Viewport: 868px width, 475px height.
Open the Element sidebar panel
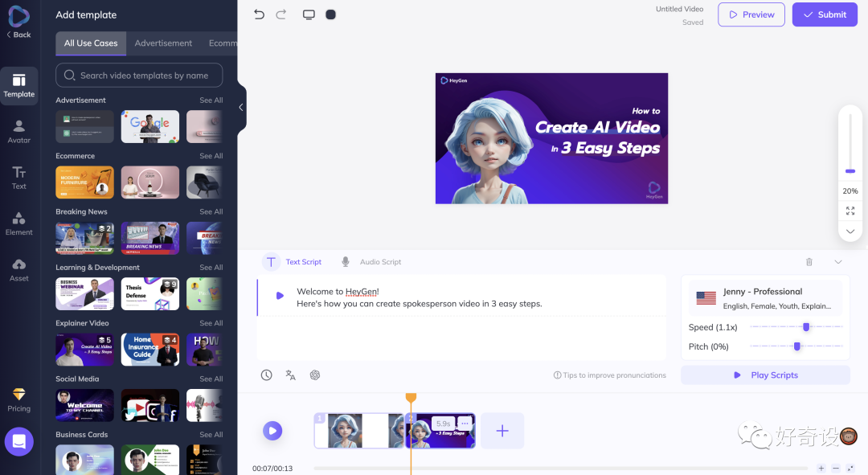[x=19, y=223]
